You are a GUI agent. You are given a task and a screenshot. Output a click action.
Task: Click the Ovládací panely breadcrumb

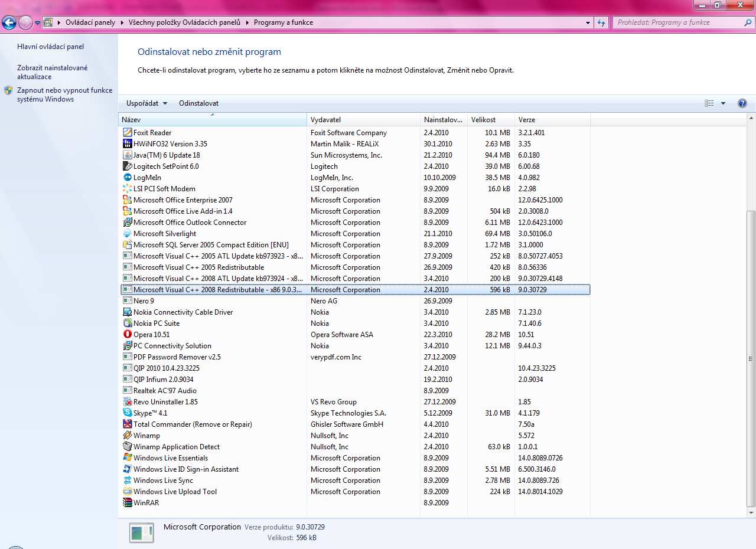90,22
